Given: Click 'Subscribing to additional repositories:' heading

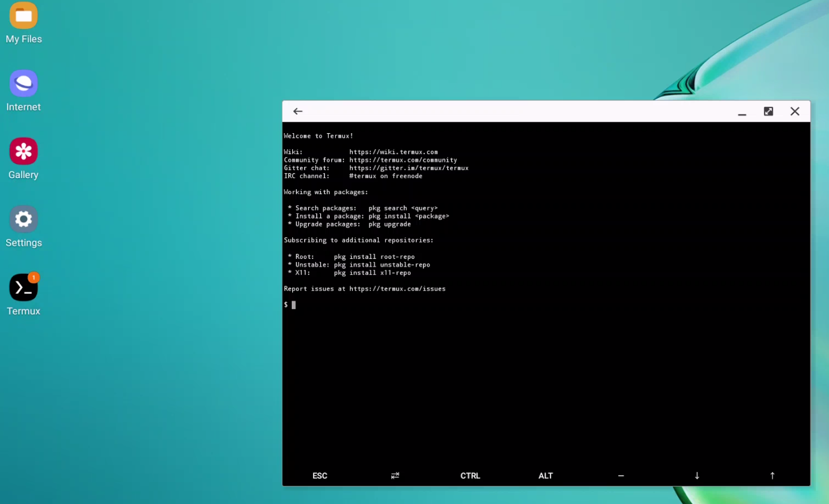Looking at the screenshot, I should click(359, 240).
